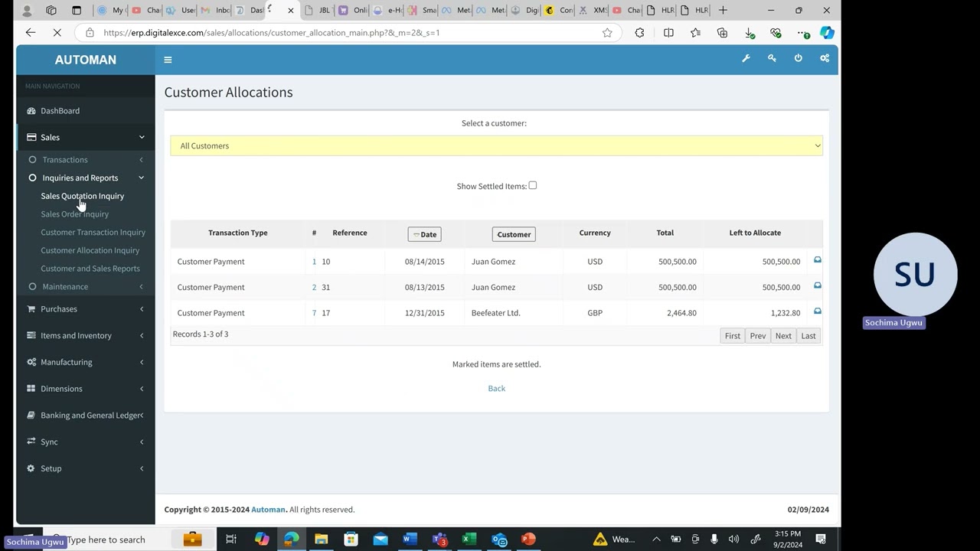This screenshot has width=980, height=551.
Task: Open browser extensions puzzle icon
Action: [639, 32]
